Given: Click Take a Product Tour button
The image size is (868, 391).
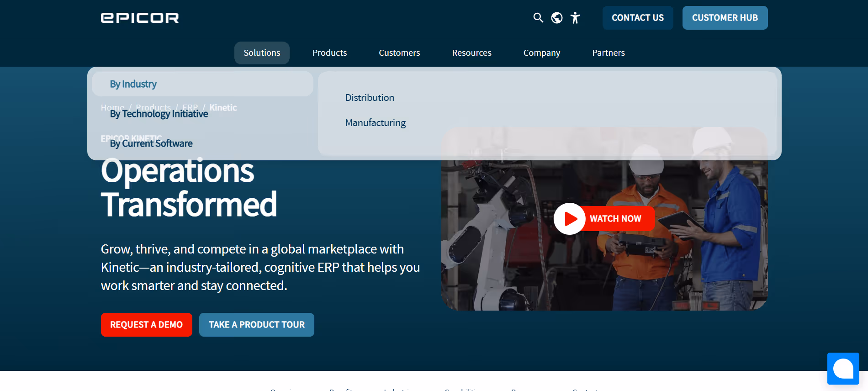Looking at the screenshot, I should click(257, 325).
